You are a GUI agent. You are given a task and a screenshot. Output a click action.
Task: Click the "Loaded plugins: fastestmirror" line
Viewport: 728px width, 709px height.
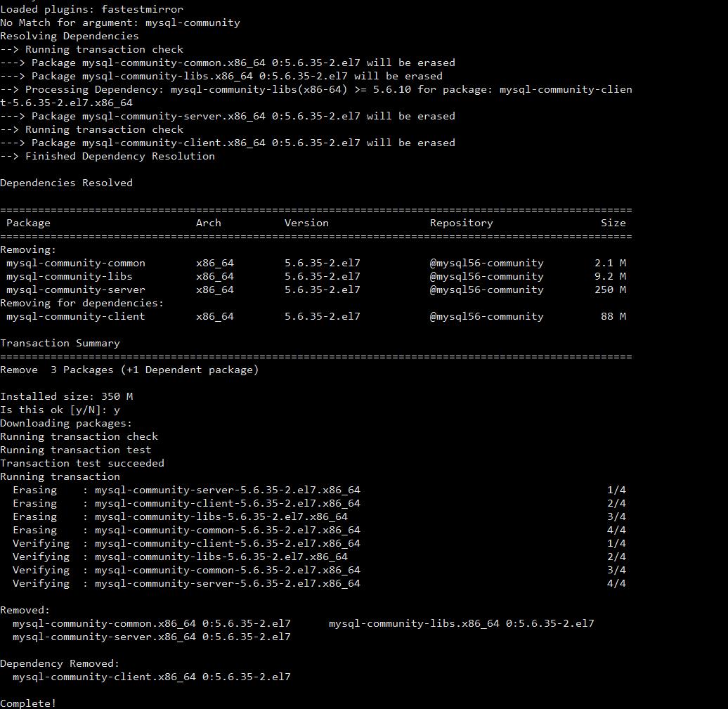click(91, 9)
